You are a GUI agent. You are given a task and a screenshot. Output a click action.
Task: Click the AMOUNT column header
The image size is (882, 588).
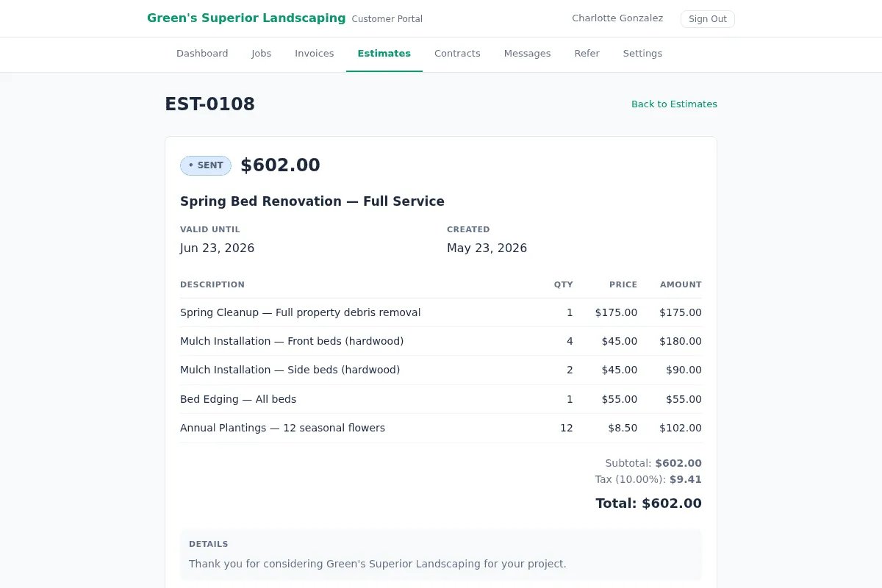pyautogui.click(x=681, y=284)
